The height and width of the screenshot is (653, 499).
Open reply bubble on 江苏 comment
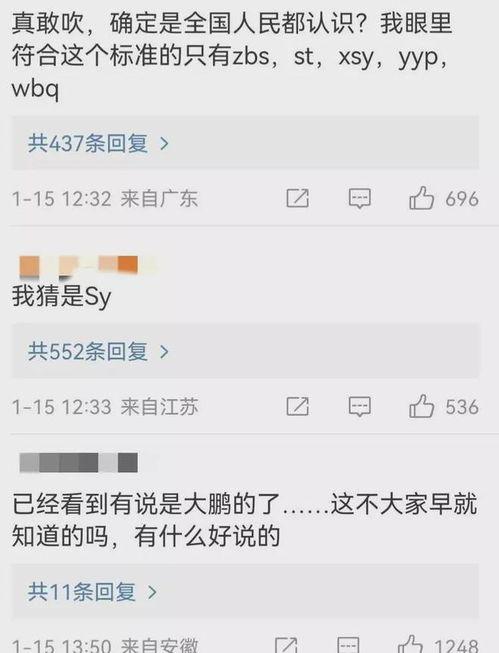pos(360,406)
